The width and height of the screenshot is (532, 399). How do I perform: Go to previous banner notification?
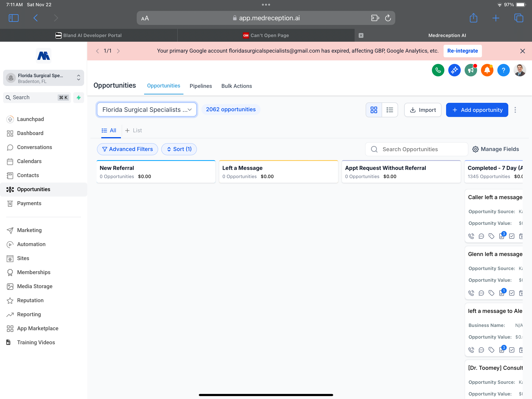[97, 51]
